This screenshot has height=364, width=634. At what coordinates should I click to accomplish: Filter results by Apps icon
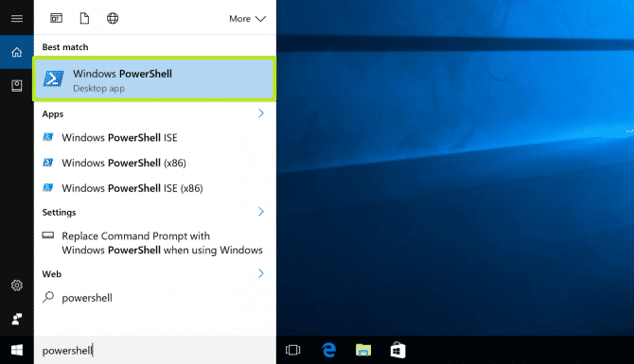[x=56, y=18]
